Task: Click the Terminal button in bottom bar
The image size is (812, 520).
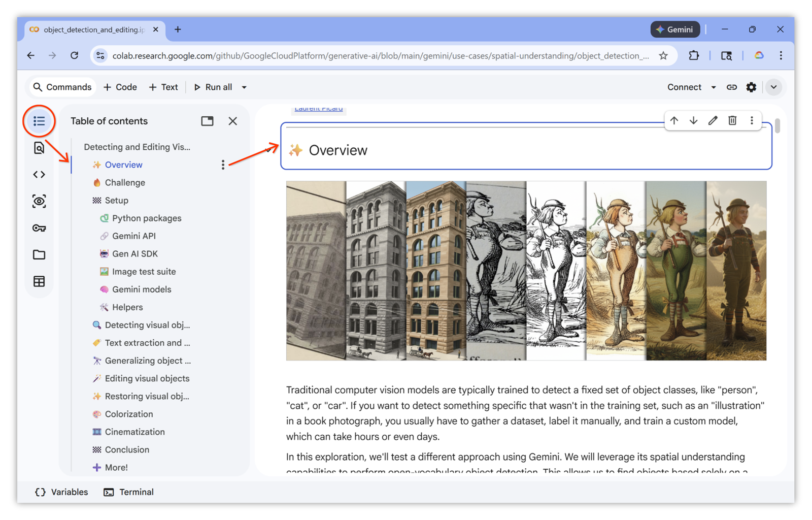Action: coord(129,492)
